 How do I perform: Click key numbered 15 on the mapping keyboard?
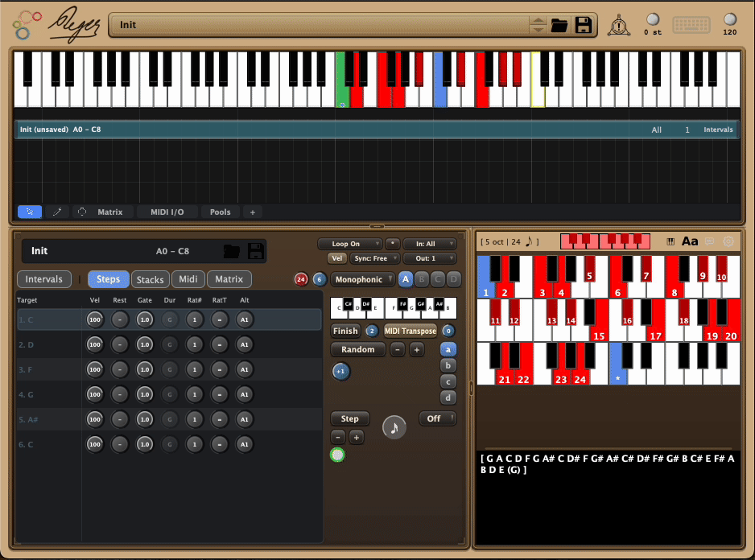tap(599, 321)
